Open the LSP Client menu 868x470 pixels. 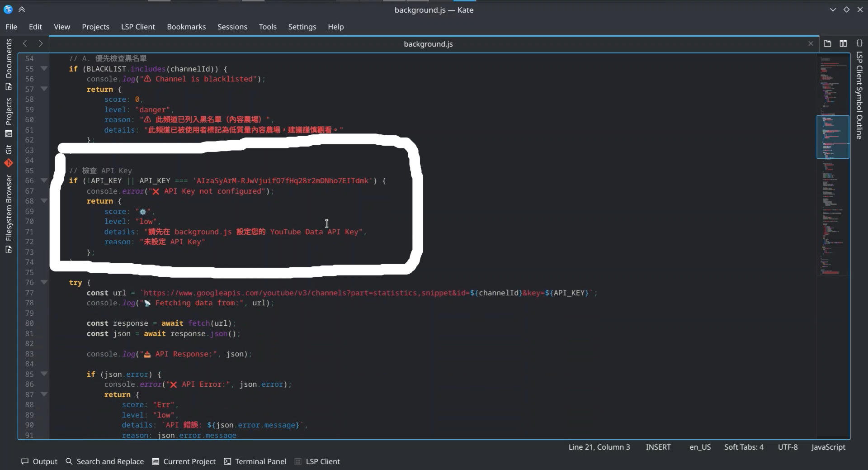138,27
